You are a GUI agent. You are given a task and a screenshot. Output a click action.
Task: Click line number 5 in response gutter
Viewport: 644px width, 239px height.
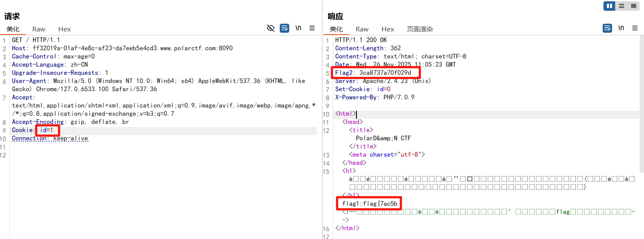point(327,73)
